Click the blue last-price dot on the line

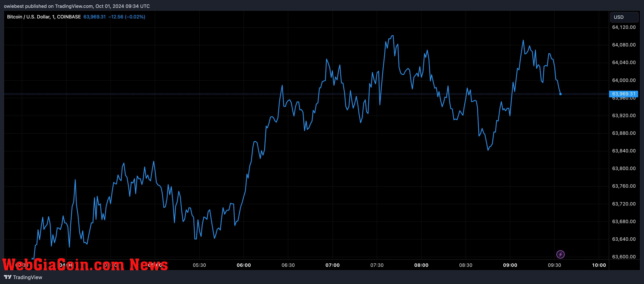(560, 94)
